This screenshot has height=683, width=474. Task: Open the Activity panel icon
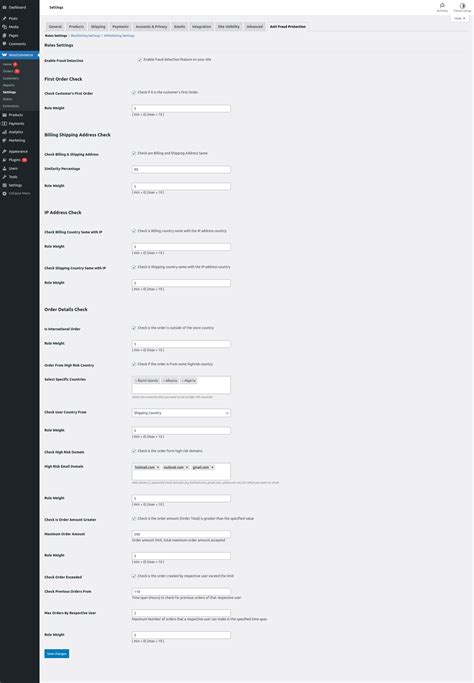(x=442, y=6)
